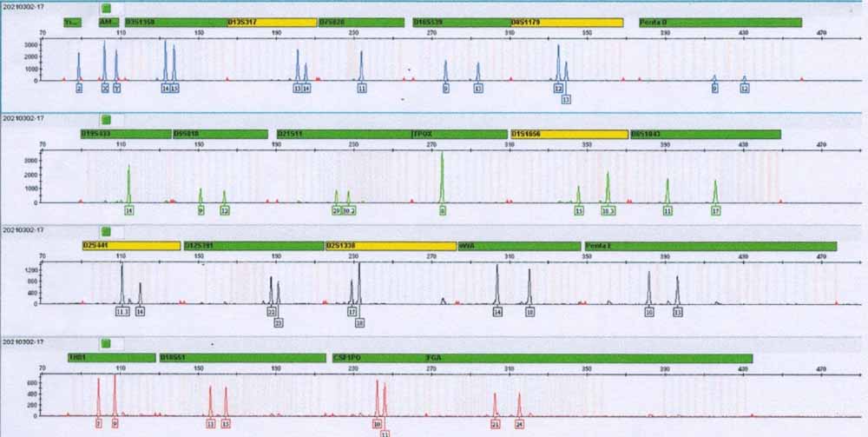Select the D3S1358 marker header bar
Screen dimensions: 868x437
[x=175, y=22]
